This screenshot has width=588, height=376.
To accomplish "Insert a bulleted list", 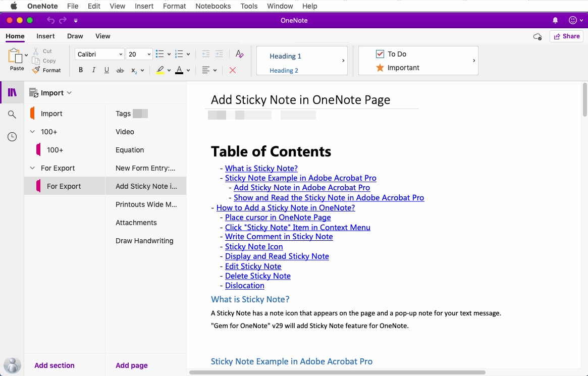I will point(160,54).
